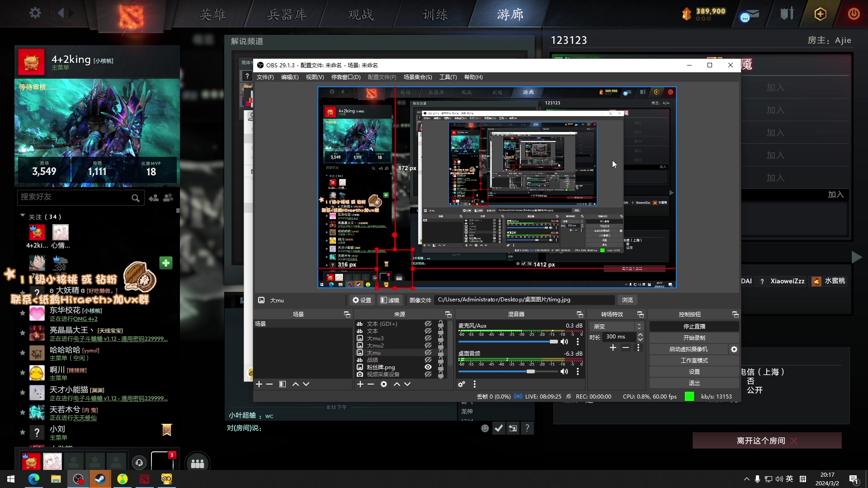868x488 pixels.
Task: Open 滤镜 for selected source
Action: point(390,300)
